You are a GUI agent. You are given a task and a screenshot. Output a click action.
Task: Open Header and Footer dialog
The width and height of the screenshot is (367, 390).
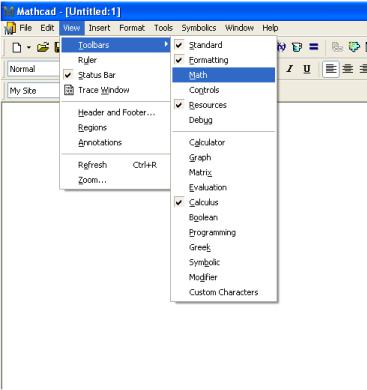[x=116, y=113]
